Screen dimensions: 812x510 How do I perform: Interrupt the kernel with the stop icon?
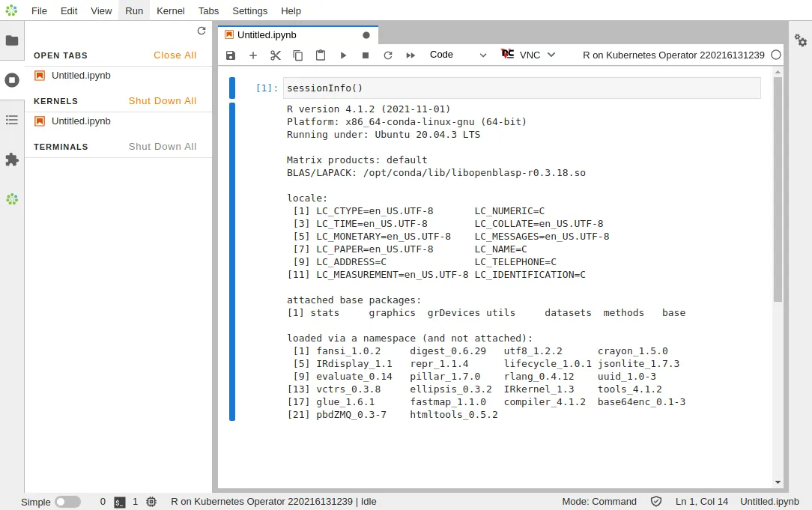coord(366,55)
